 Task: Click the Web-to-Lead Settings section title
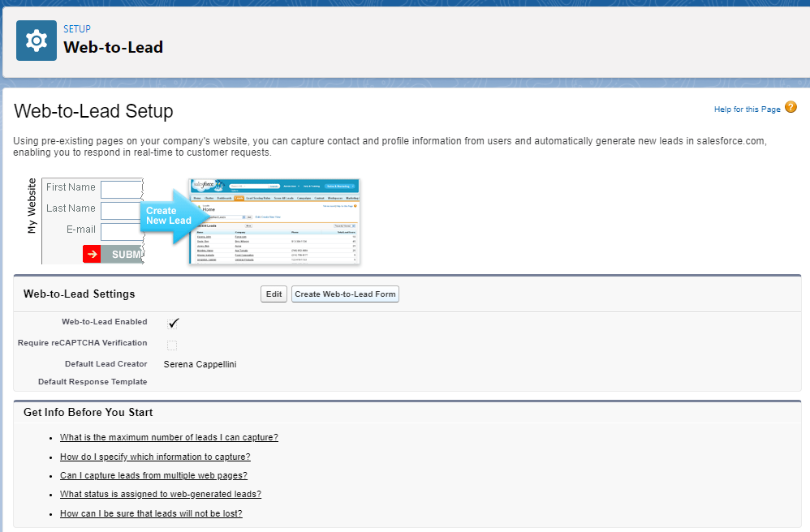(79, 294)
